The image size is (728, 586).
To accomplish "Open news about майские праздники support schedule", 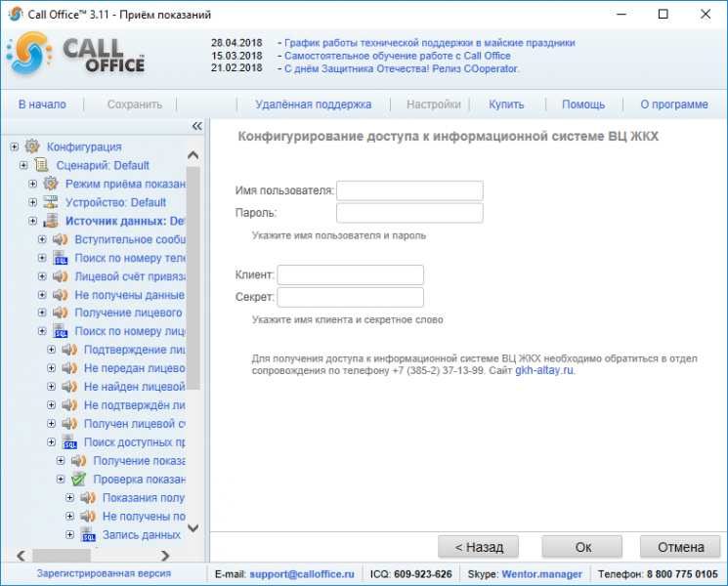I will point(429,43).
